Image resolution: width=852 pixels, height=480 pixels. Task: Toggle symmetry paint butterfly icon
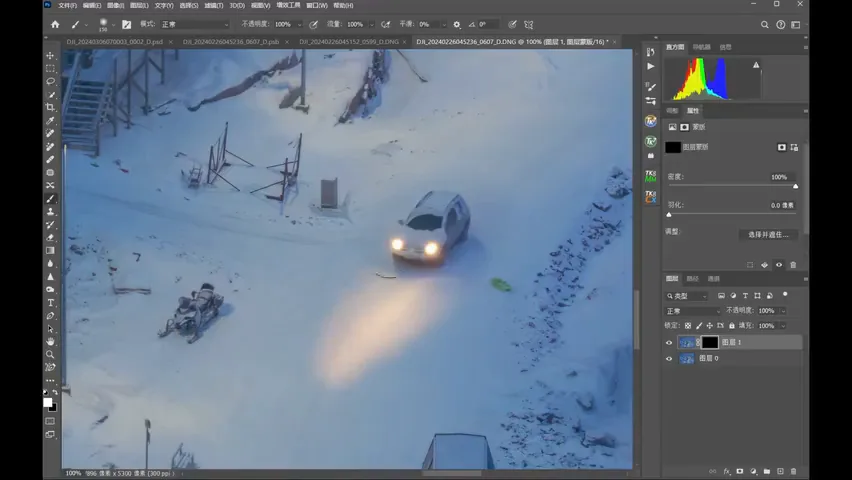point(529,24)
